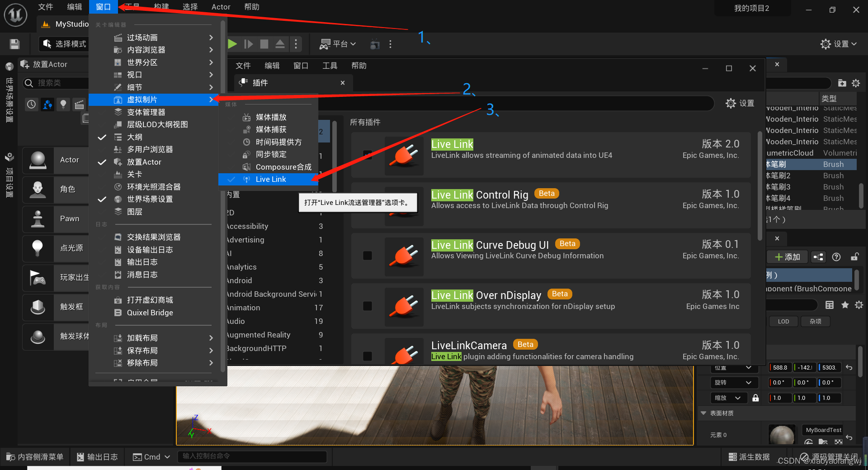Image resolution: width=868 pixels, height=470 pixels.
Task: Click the Pawn placement thumbnail
Action: pos(38,219)
